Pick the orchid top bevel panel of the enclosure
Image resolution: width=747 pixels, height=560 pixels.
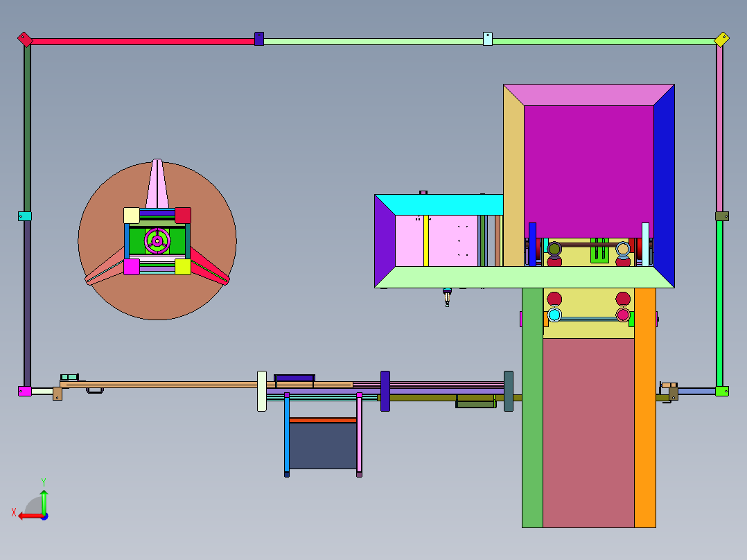point(589,96)
